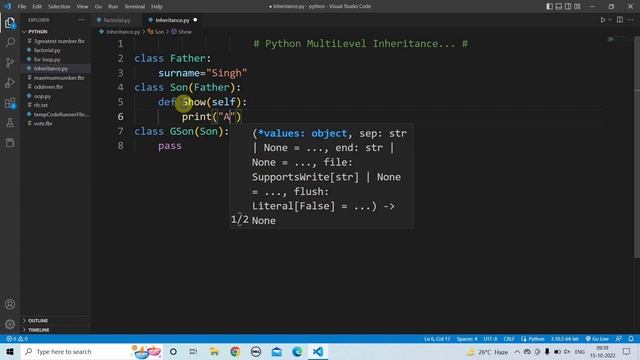Open the Explorer view in the activity bar
Image resolution: width=640 pixels, height=360 pixels.
10,23
